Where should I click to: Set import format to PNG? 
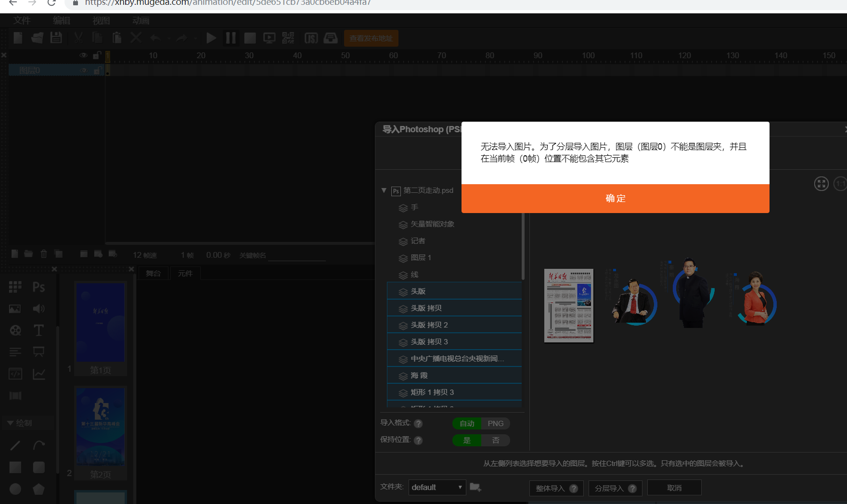pos(496,423)
